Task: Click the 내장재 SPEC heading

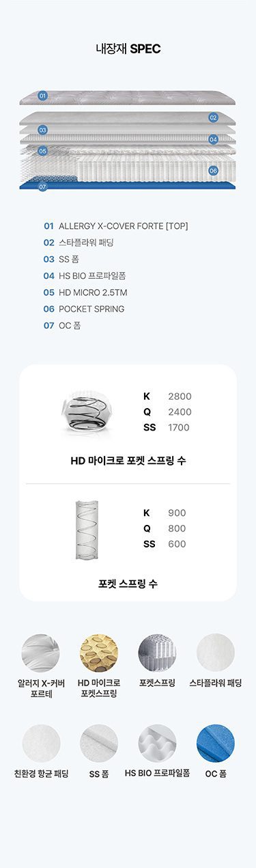Action: [128, 49]
